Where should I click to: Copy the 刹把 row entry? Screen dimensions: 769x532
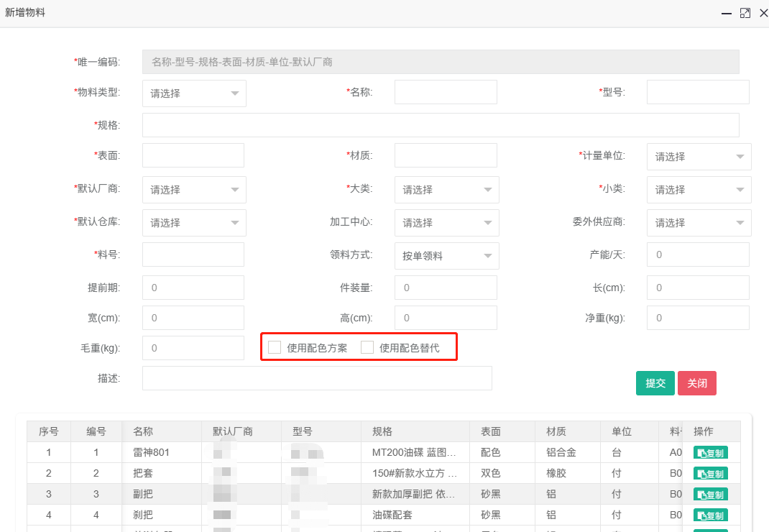[710, 515]
